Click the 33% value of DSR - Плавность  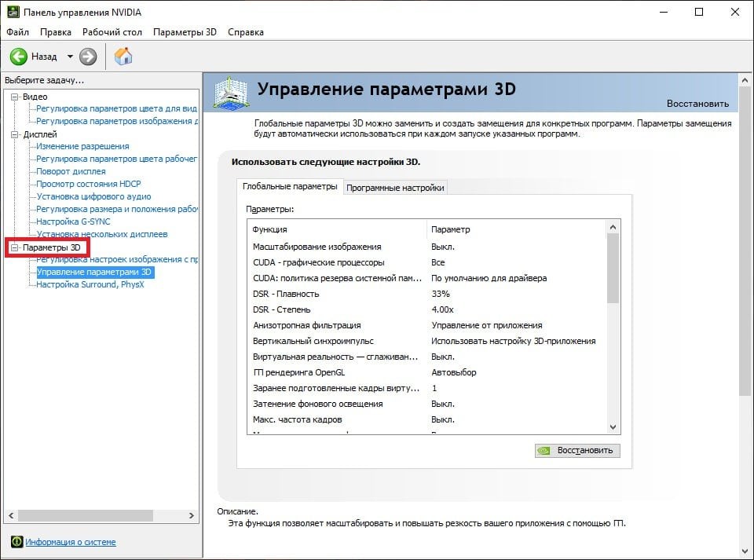point(441,294)
